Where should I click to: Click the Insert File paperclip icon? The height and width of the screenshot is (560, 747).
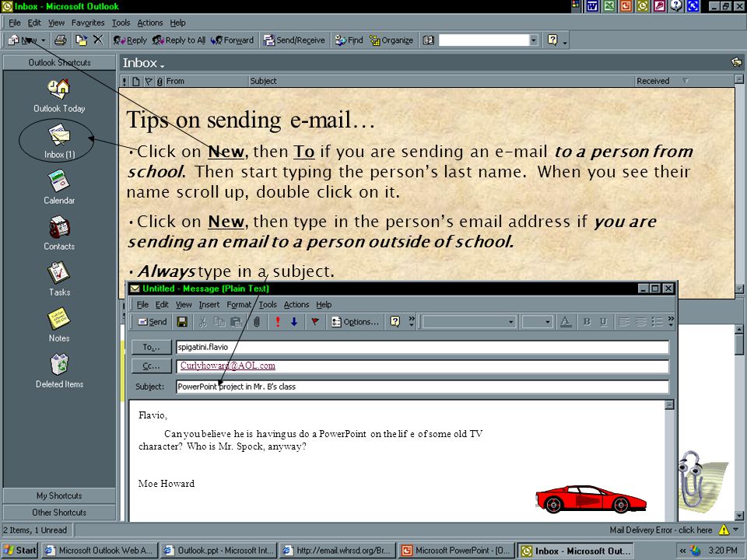256,322
